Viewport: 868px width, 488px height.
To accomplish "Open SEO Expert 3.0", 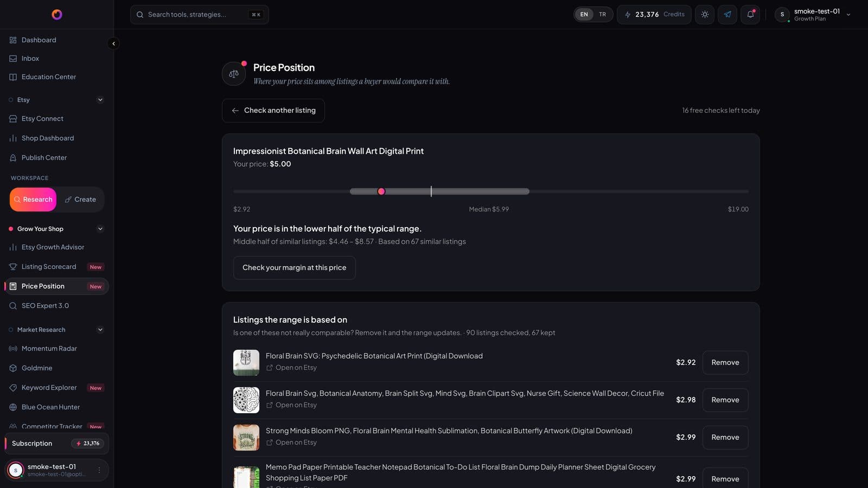I will pos(56,306).
